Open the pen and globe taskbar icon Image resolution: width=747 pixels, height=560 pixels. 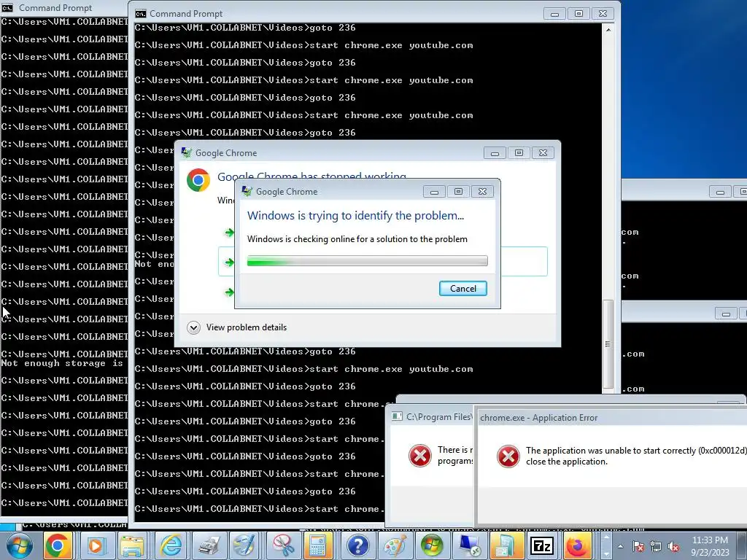click(x=245, y=545)
